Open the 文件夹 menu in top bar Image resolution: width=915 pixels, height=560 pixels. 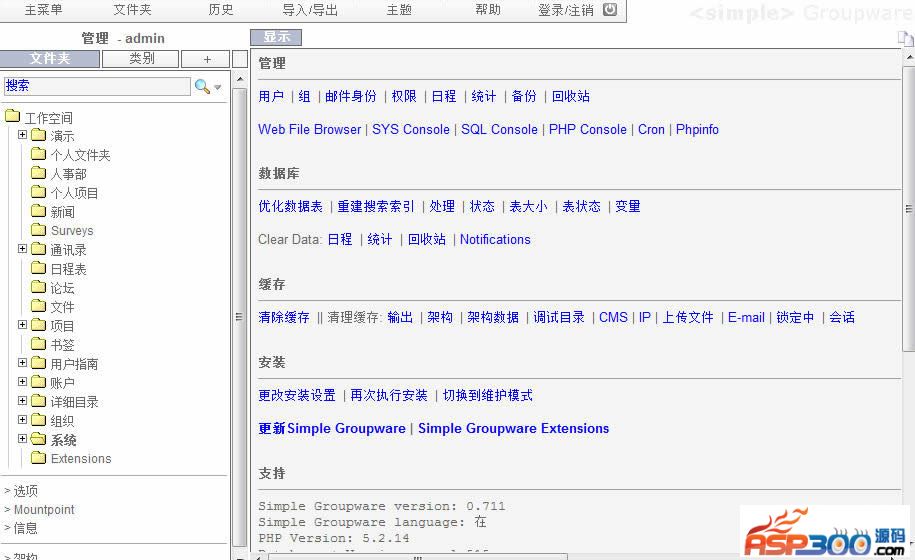point(132,9)
